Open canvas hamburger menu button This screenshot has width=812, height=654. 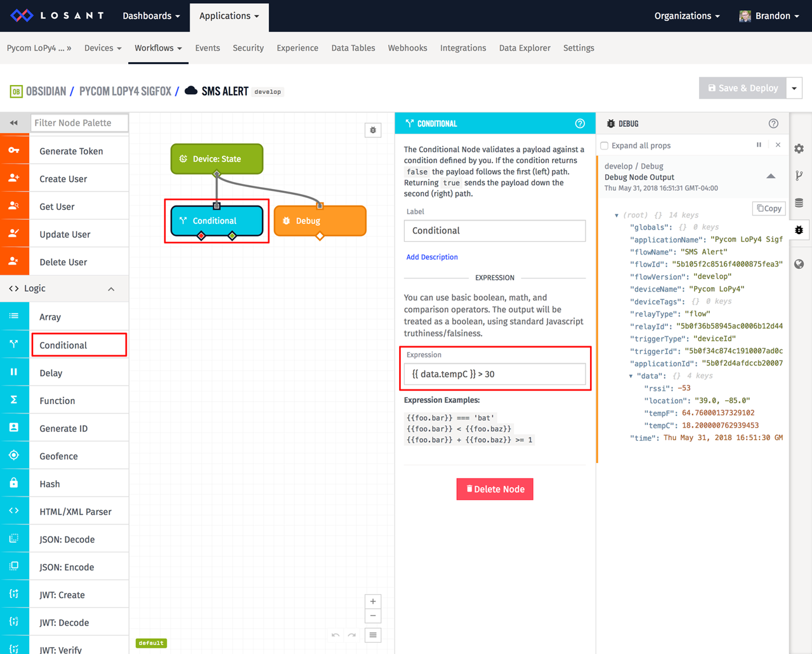pyautogui.click(x=373, y=635)
